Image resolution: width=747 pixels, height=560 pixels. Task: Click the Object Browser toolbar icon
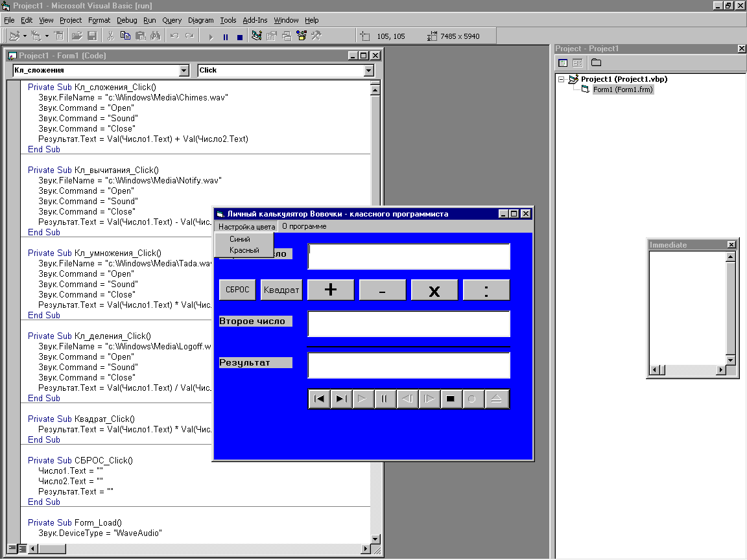301,36
